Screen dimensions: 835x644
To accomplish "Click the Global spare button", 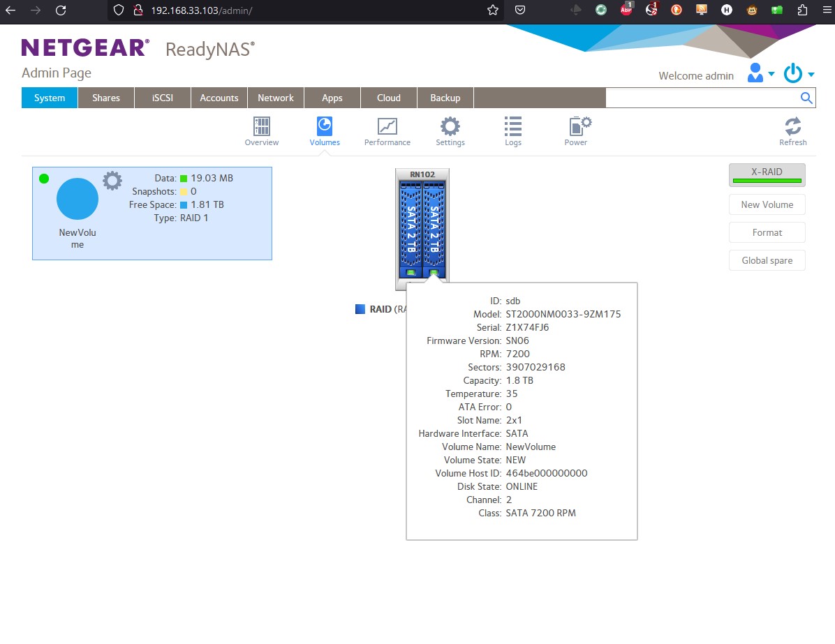I will pyautogui.click(x=767, y=260).
